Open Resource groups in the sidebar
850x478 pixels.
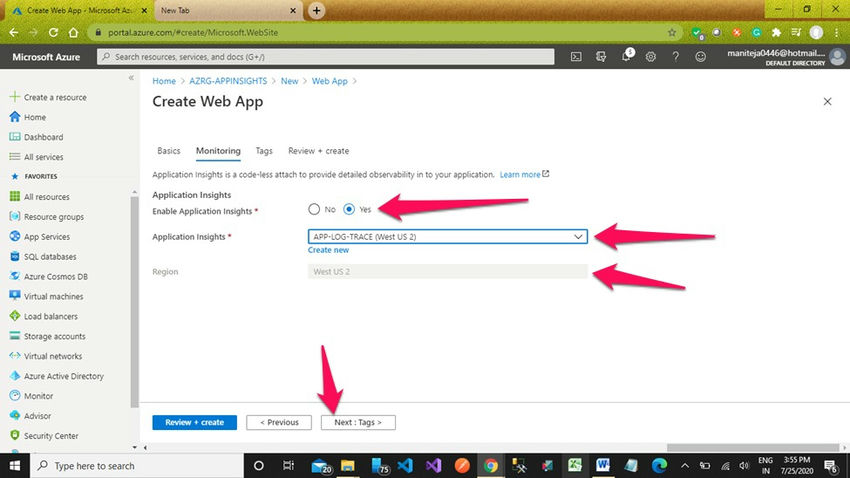(x=54, y=217)
